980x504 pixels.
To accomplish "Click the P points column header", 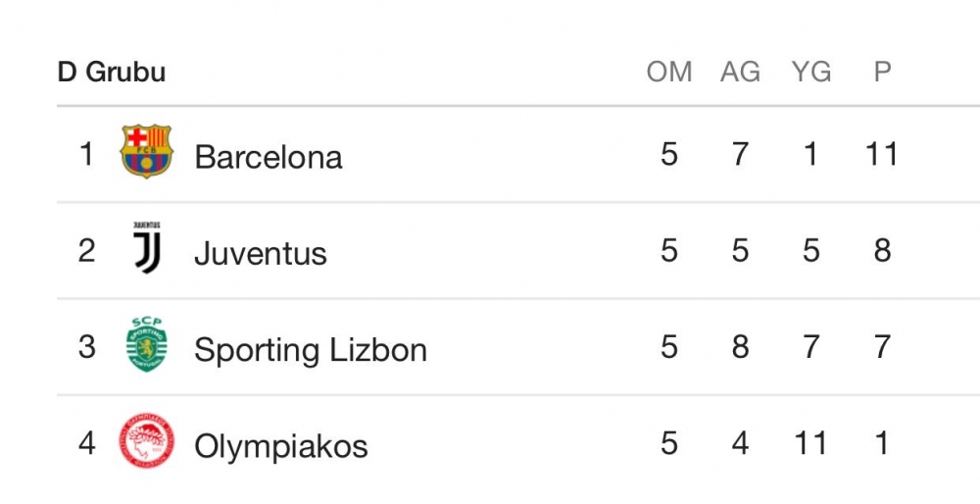I will 882,72.
